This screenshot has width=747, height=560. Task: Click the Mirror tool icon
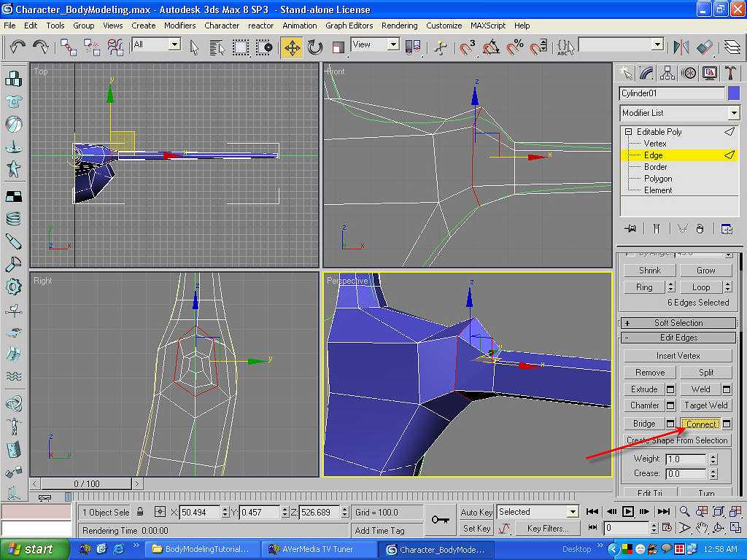[x=681, y=47]
